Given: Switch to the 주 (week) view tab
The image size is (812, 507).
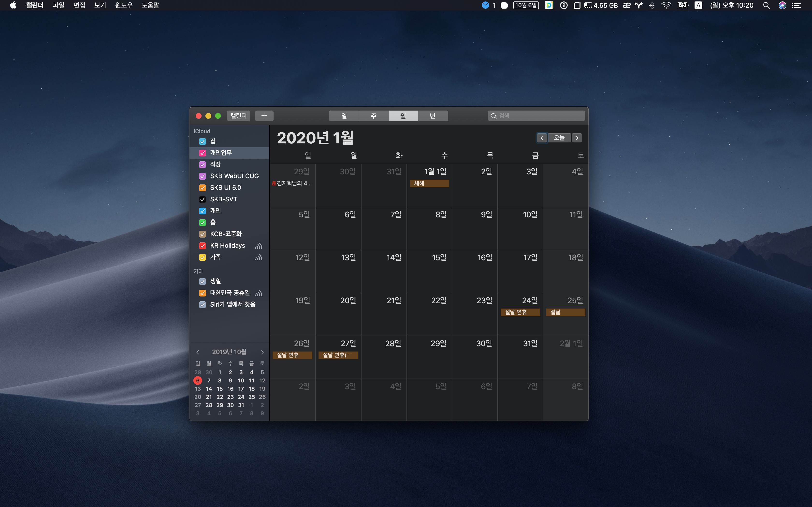Looking at the screenshot, I should tap(373, 116).
